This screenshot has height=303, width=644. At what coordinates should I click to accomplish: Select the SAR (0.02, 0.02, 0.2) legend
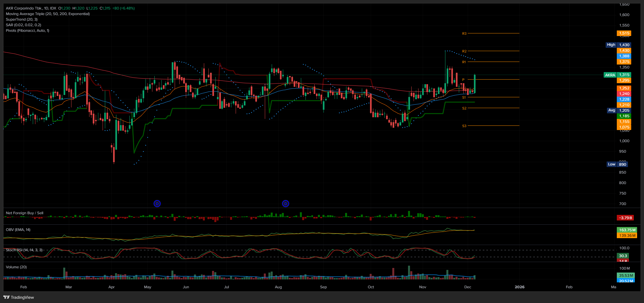[23, 25]
